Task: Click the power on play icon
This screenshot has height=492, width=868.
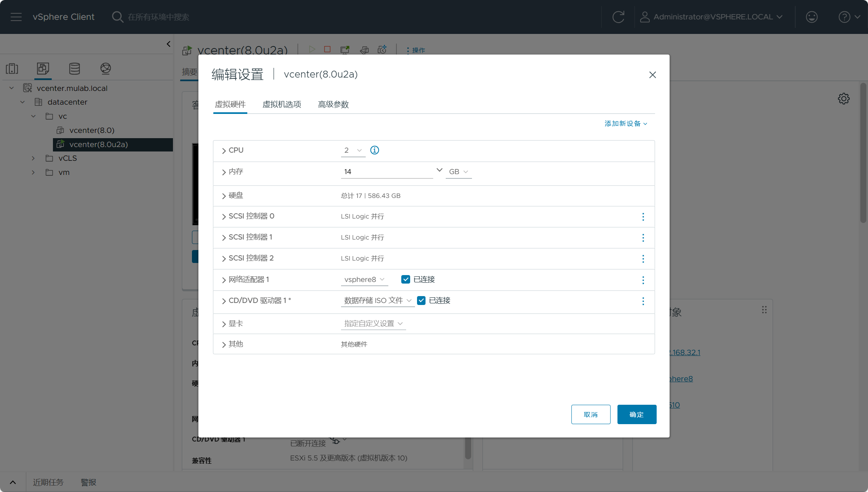Action: tap(312, 49)
